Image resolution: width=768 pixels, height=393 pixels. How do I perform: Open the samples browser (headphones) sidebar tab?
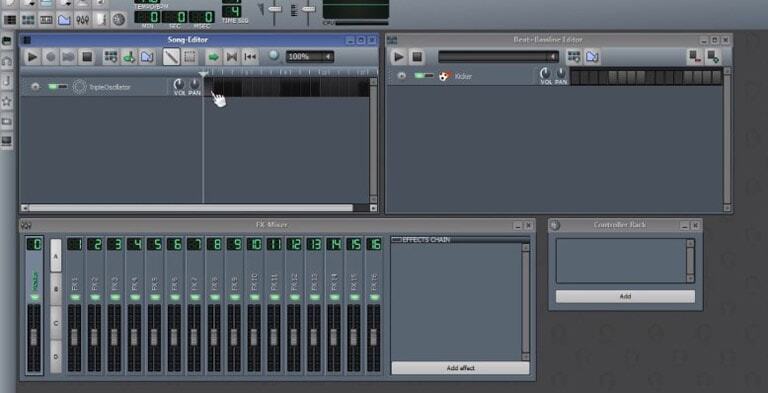(x=7, y=61)
